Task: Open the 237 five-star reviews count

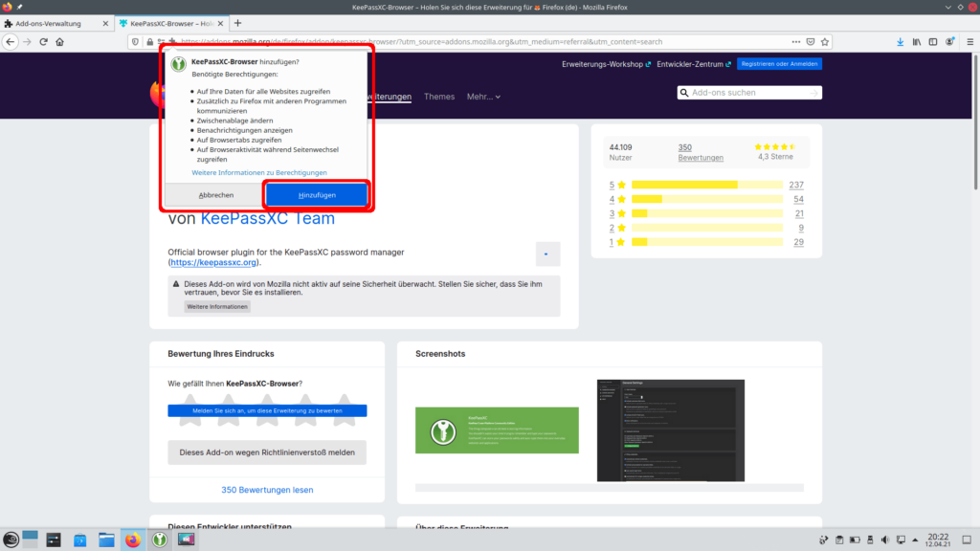Action: click(x=796, y=185)
